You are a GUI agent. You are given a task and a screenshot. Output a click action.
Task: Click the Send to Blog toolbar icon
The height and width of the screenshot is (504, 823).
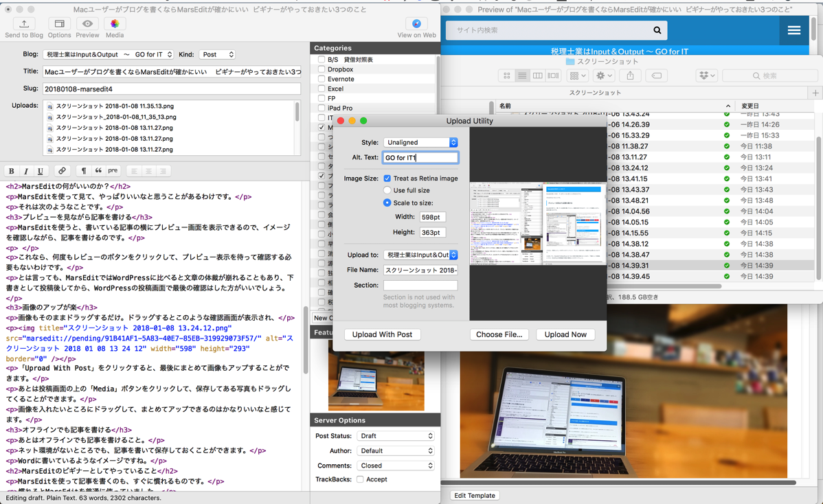tap(24, 24)
